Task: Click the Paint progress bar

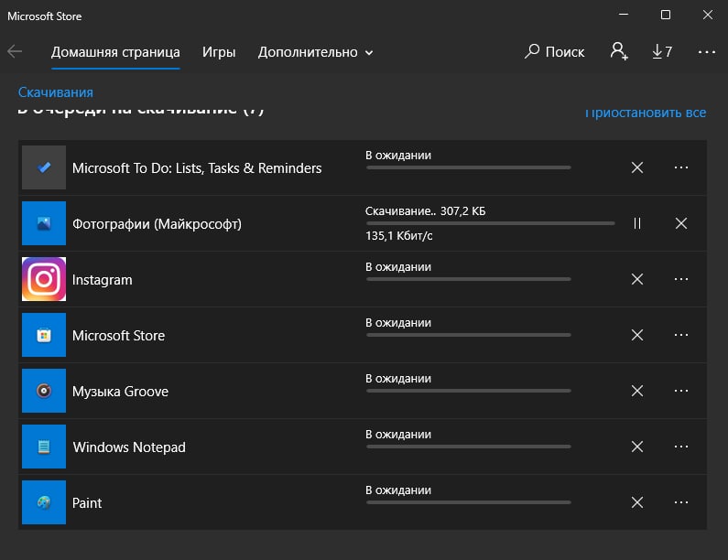Action: (x=469, y=502)
